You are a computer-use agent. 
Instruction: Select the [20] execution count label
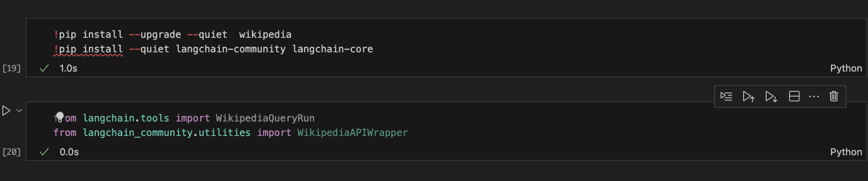(11, 152)
